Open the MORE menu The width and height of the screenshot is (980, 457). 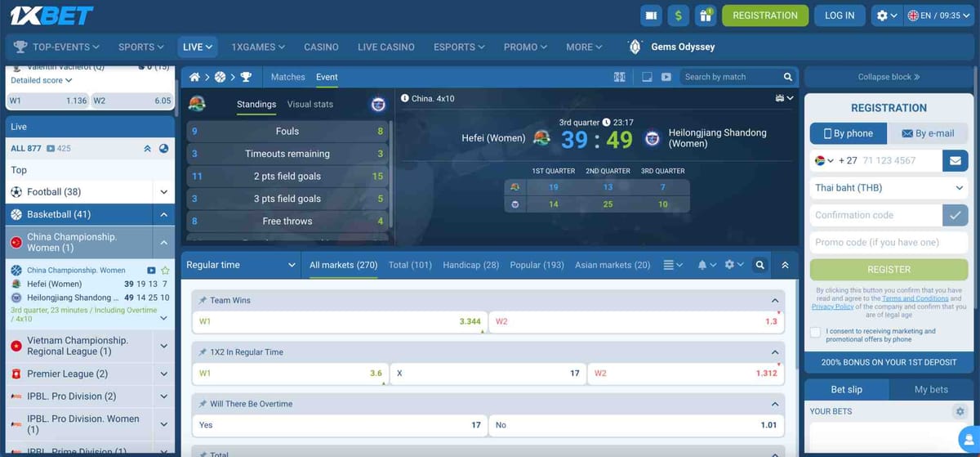(584, 47)
